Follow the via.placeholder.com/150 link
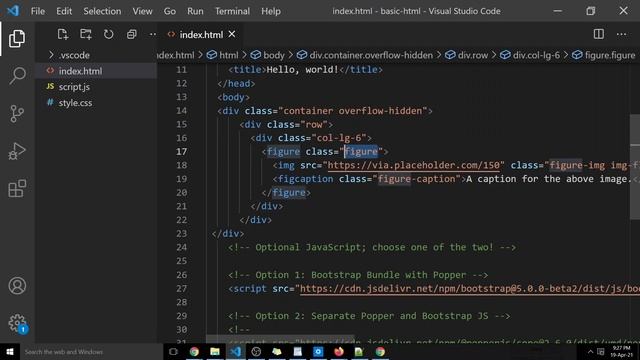This screenshot has height=360, width=640. pyautogui.click(x=414, y=165)
